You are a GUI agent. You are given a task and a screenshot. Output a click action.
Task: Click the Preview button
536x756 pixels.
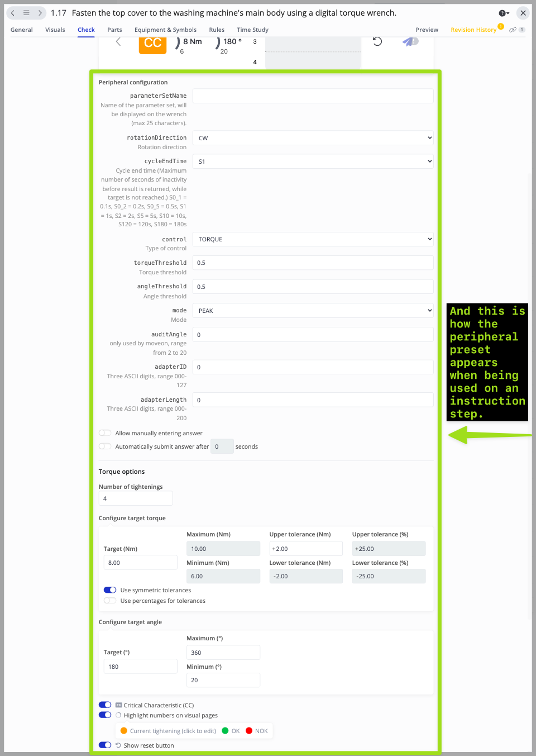point(427,30)
